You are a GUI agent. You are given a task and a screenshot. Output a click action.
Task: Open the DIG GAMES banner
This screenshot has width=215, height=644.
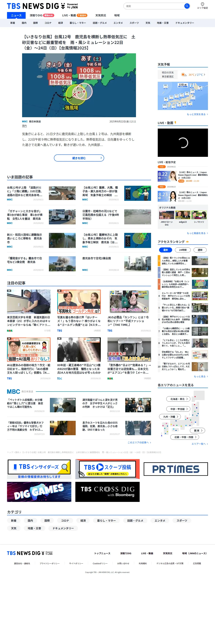tap(39, 492)
